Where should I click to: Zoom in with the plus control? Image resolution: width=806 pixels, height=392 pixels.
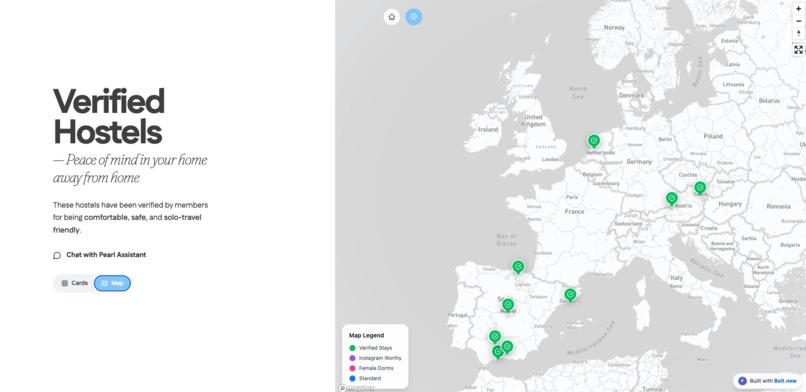tap(798, 9)
